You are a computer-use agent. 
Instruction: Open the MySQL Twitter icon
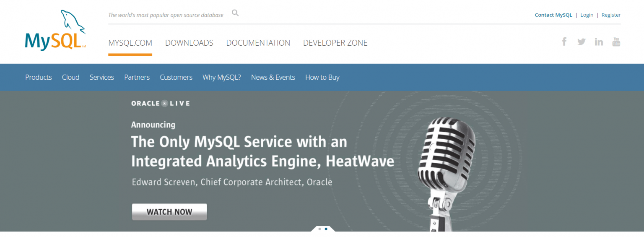click(x=581, y=42)
